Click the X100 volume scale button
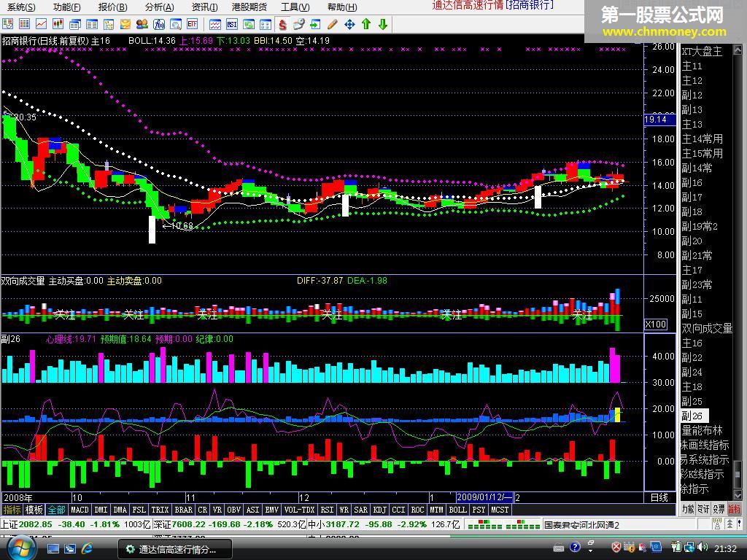 (x=656, y=324)
